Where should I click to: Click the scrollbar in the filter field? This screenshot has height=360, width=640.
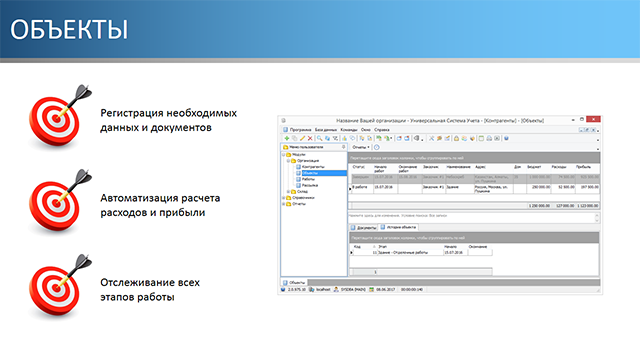click(597, 217)
